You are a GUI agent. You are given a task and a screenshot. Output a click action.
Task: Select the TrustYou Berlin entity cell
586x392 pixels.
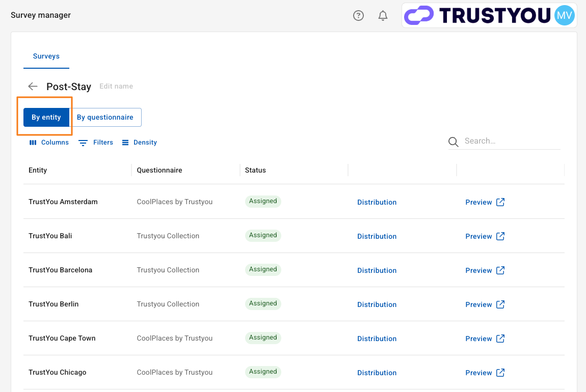54,304
